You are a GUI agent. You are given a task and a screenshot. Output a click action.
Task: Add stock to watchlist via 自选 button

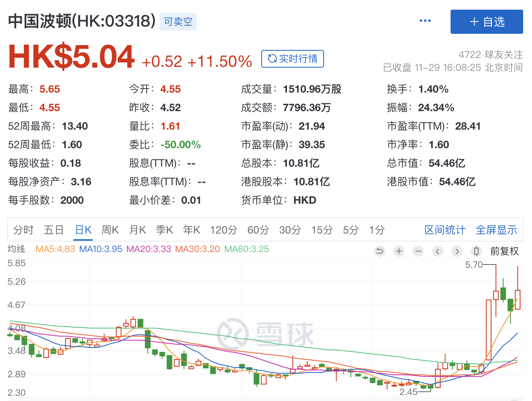click(x=486, y=21)
